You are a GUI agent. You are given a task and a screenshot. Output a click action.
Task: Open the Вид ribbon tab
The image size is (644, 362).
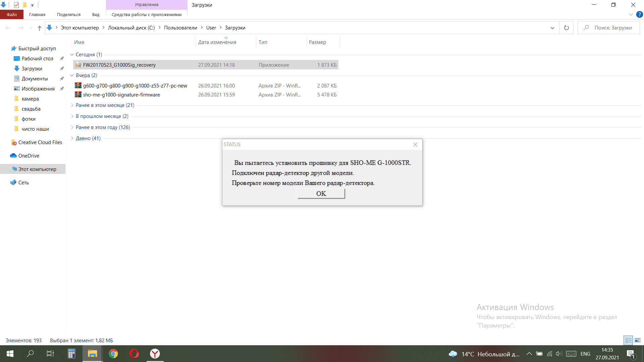(x=96, y=15)
